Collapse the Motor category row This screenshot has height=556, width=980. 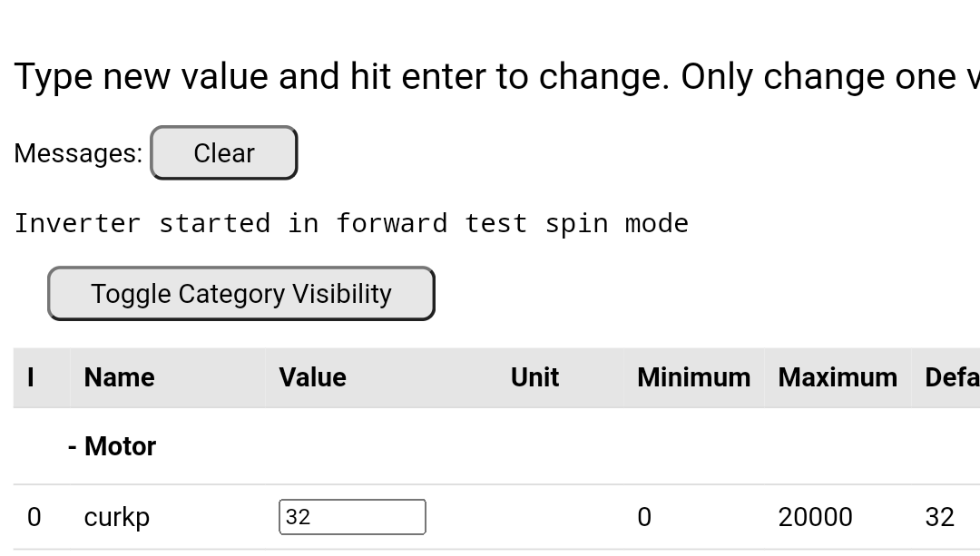click(x=112, y=446)
